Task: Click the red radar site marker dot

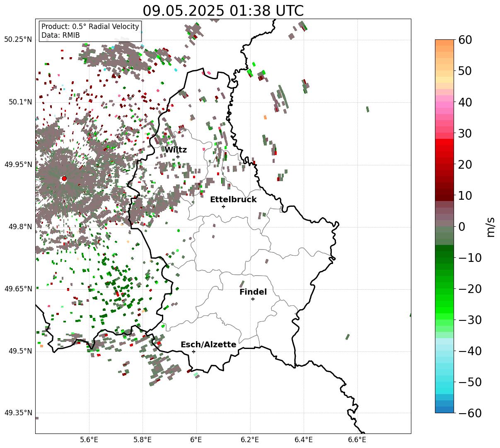Action: coord(64,179)
